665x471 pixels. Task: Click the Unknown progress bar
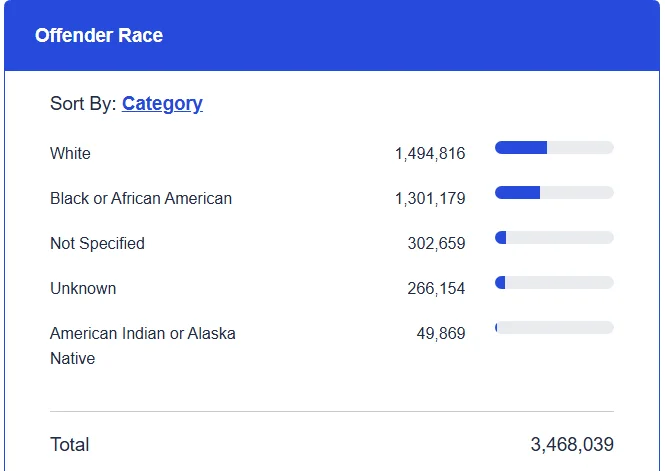(554, 282)
